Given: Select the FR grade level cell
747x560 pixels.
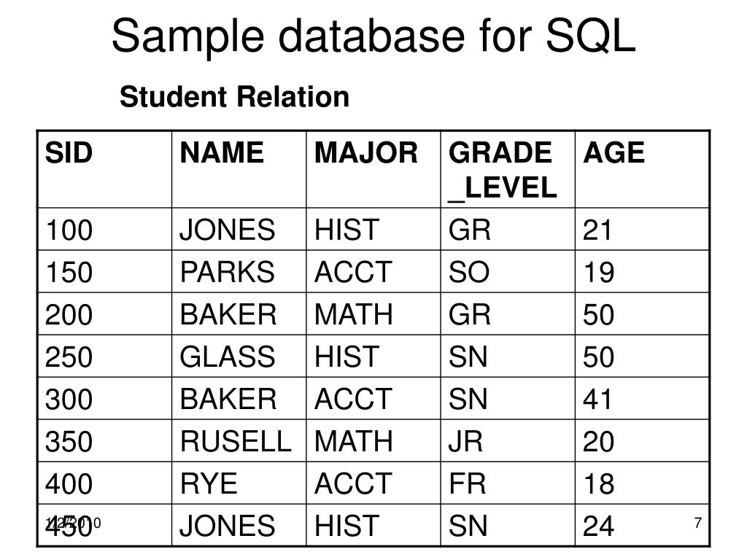Looking at the screenshot, I should pos(467,483).
